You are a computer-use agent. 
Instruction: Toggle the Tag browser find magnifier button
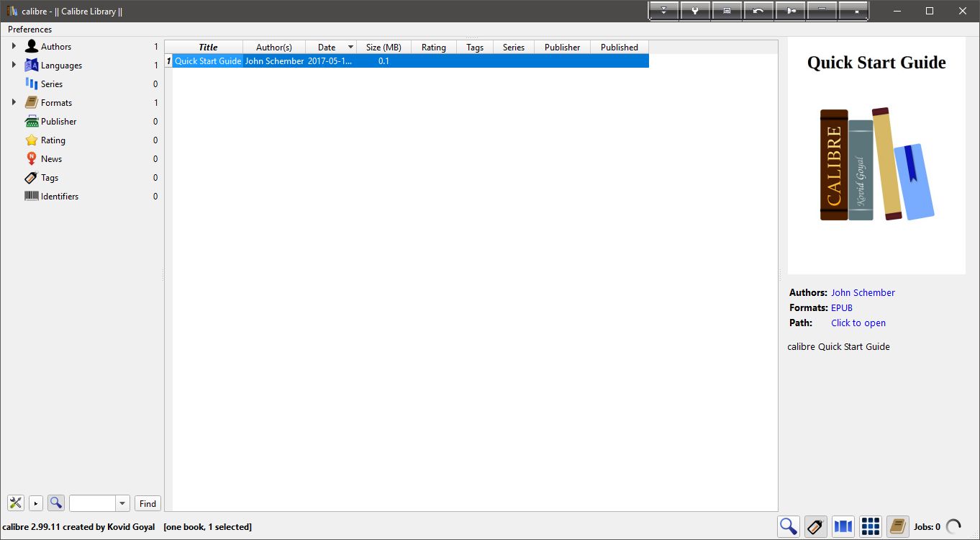[56, 503]
